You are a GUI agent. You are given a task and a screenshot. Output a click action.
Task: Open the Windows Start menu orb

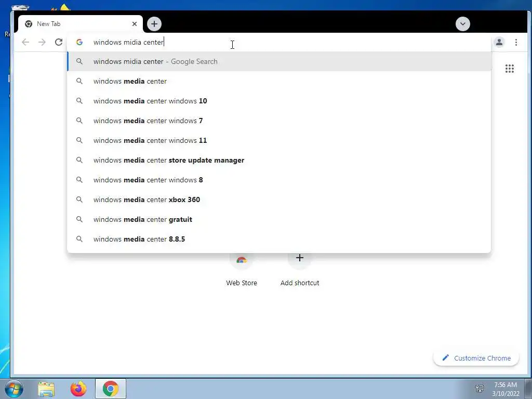pos(14,389)
